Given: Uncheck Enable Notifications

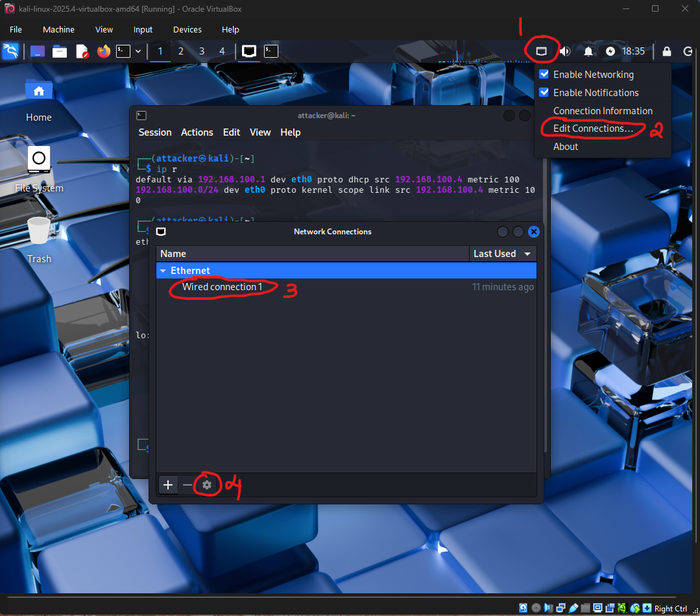Looking at the screenshot, I should 544,92.
